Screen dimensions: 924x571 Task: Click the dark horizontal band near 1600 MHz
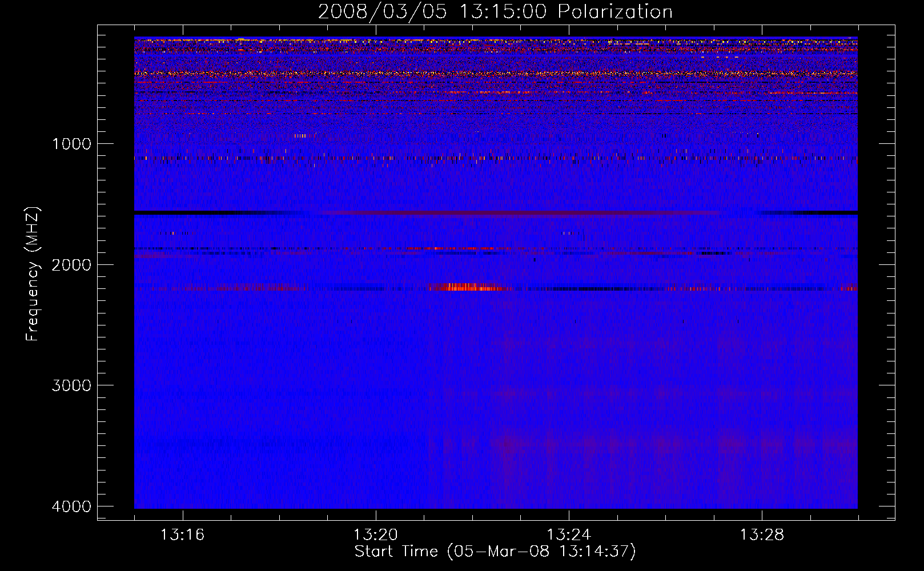pos(496,213)
